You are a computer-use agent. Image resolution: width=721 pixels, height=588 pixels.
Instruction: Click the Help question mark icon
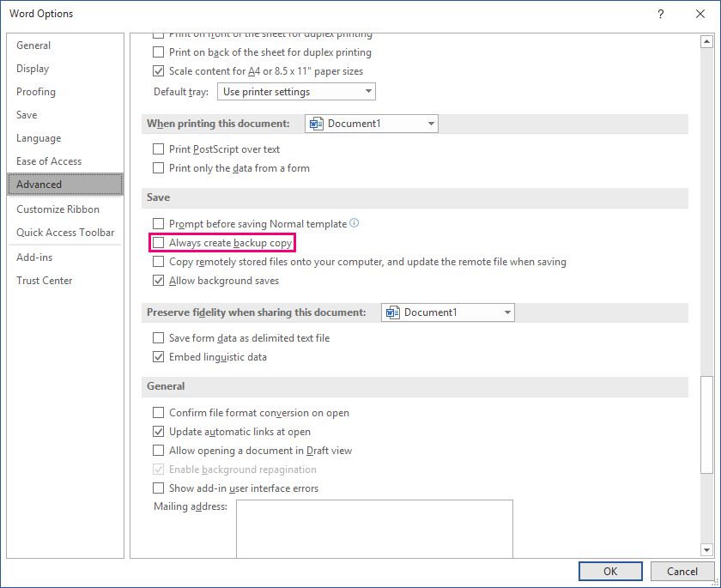click(x=660, y=14)
